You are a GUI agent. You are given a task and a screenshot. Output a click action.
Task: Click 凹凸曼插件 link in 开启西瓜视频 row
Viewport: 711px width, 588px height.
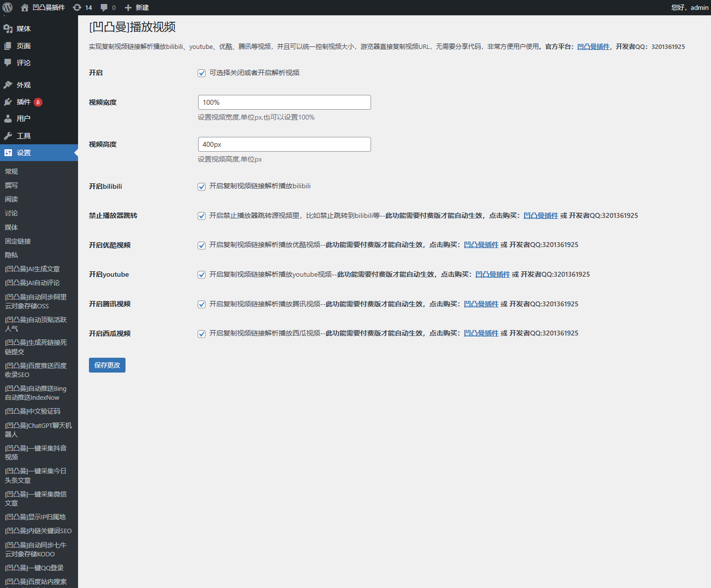click(481, 333)
